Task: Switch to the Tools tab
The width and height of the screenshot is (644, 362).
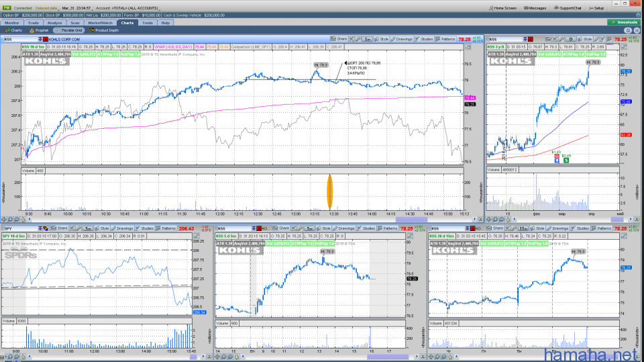Action: (148, 23)
